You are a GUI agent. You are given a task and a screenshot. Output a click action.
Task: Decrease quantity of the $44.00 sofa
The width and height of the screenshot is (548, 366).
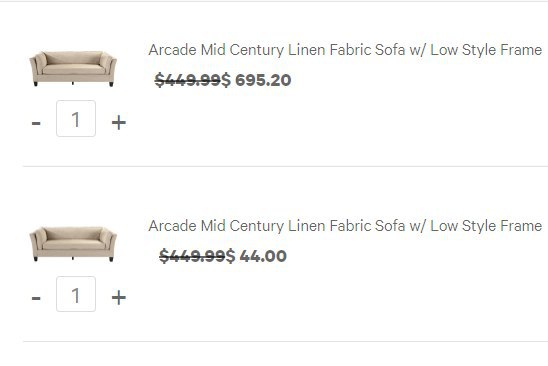[36, 298]
